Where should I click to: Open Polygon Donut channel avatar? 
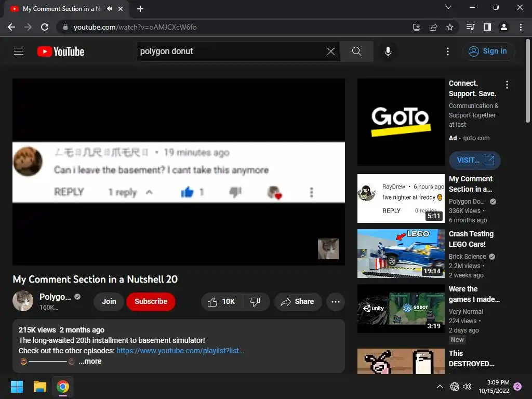pyautogui.click(x=23, y=301)
